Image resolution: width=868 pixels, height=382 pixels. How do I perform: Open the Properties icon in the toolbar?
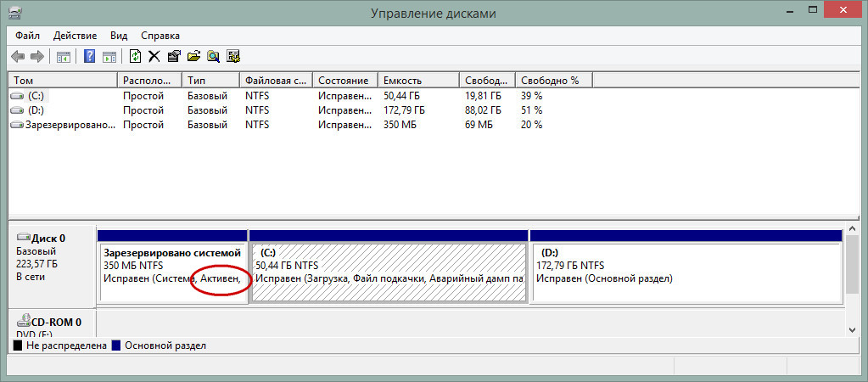[174, 56]
